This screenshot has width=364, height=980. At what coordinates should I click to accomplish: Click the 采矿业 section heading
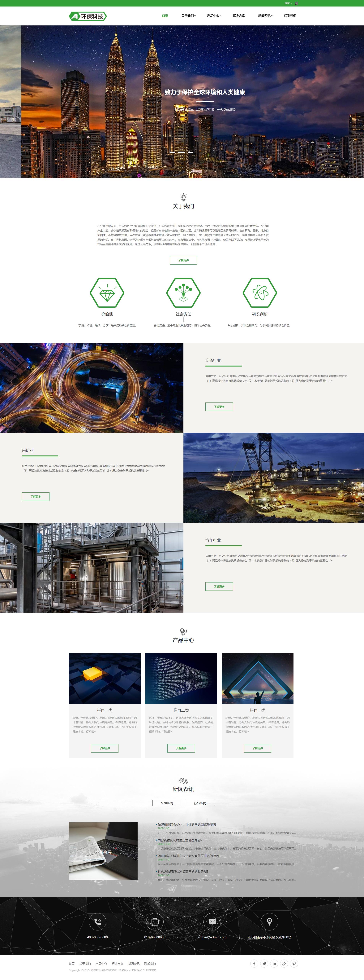point(28,450)
